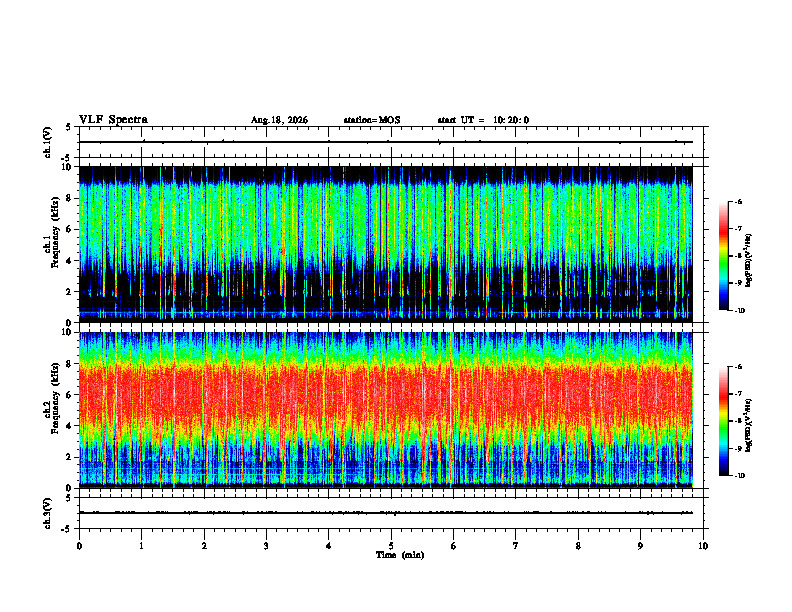Screen dimensions: 792x612
Task: Click the time axis tick label "1"
Action: pyautogui.click(x=141, y=546)
